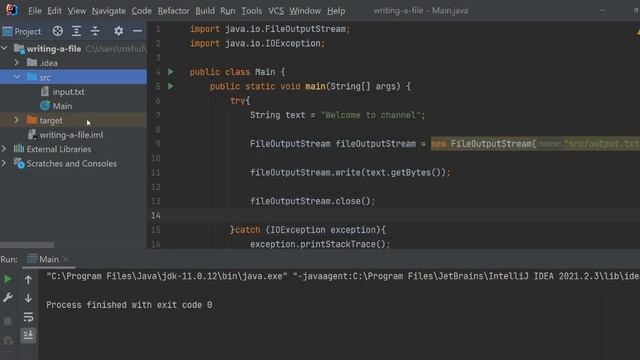Screen dimensions: 640x360
Task: Select the .idea folder row
Action: pos(73,63)
